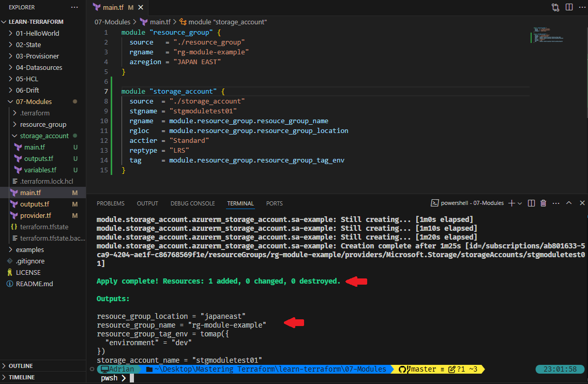
Task: Split the terminal panel
Action: tap(531, 203)
